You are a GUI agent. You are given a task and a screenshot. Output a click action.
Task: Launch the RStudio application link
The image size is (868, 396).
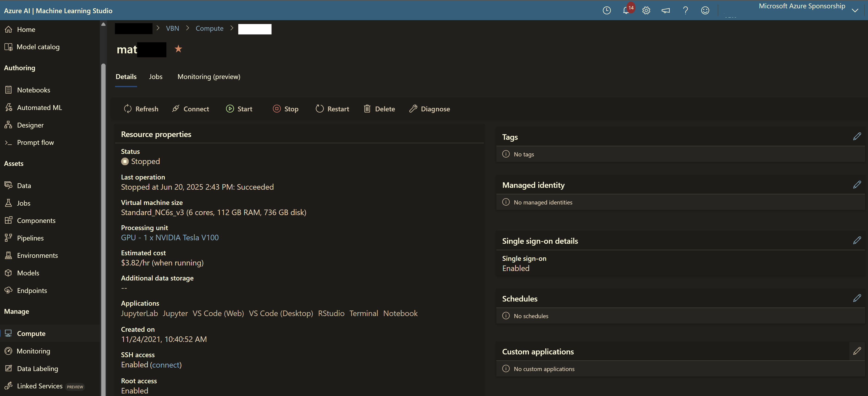[x=331, y=314]
